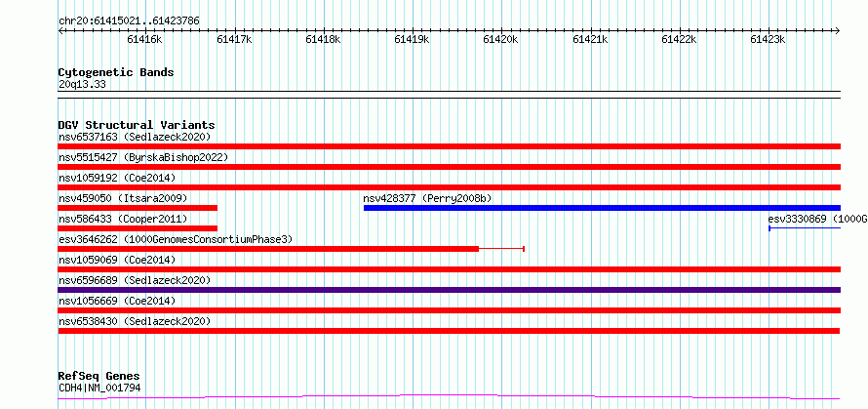Click the 20q13.33 band label
868x409 pixels.
click(x=82, y=85)
